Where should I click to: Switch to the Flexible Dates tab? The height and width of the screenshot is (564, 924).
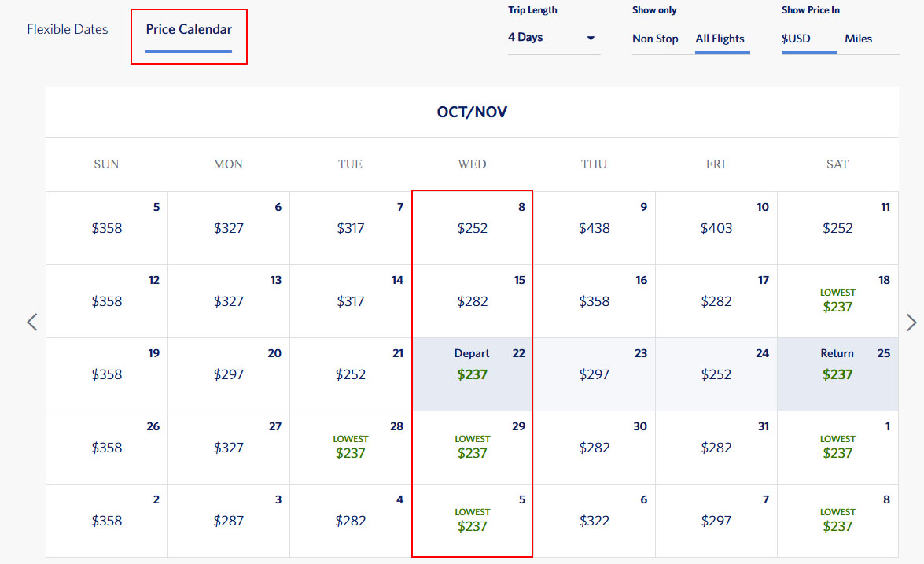[x=68, y=30]
